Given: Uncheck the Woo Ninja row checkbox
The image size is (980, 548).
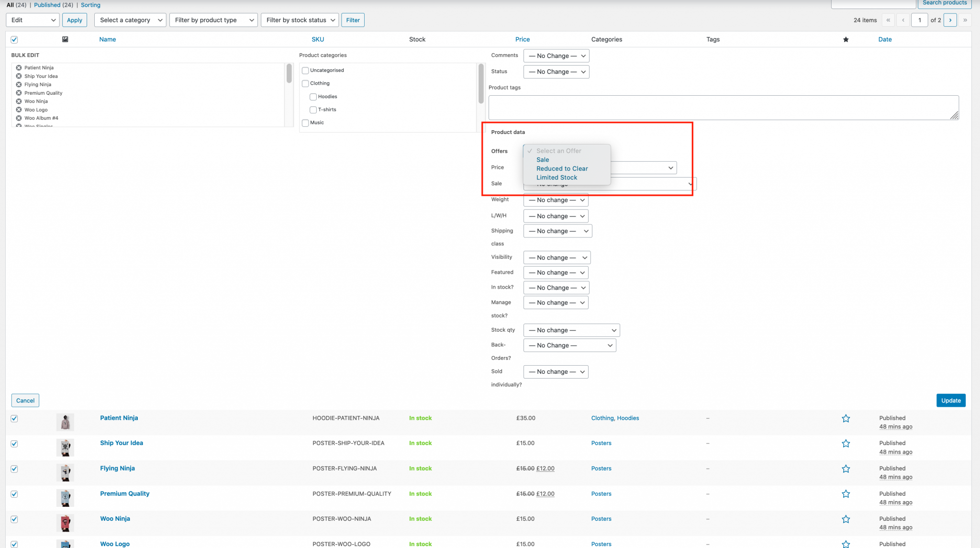Looking at the screenshot, I should pos(14,519).
